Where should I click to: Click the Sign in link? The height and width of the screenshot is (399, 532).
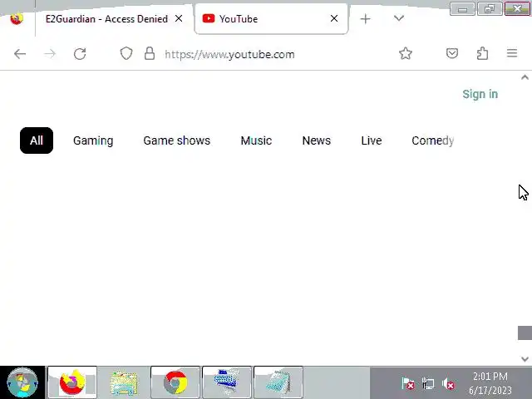point(480,94)
